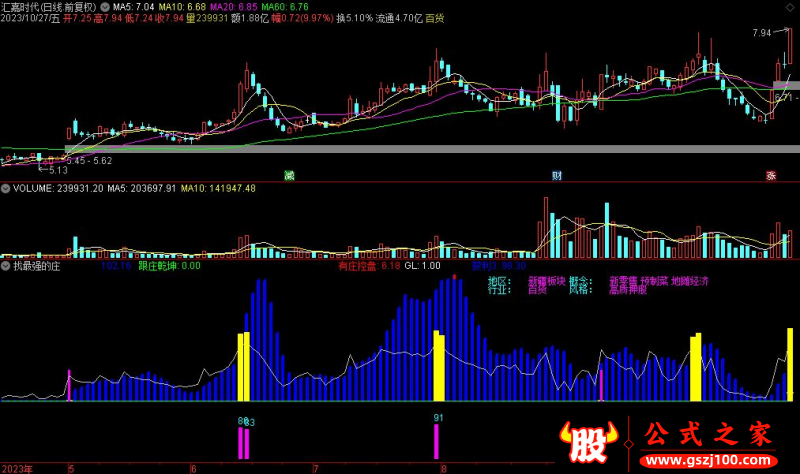800x474 pixels.
Task: Click the VOLUME: 239931.20 label
Action: click(x=58, y=188)
